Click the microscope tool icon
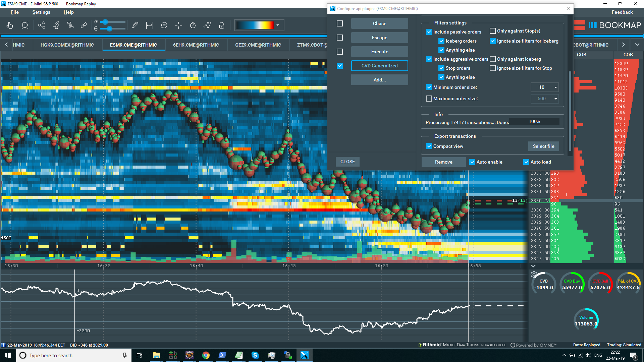Viewport: 644px width, 362px height. (x=56, y=25)
